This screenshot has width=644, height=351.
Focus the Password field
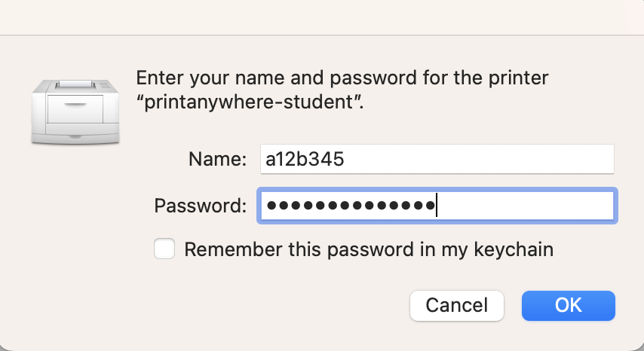[437, 206]
